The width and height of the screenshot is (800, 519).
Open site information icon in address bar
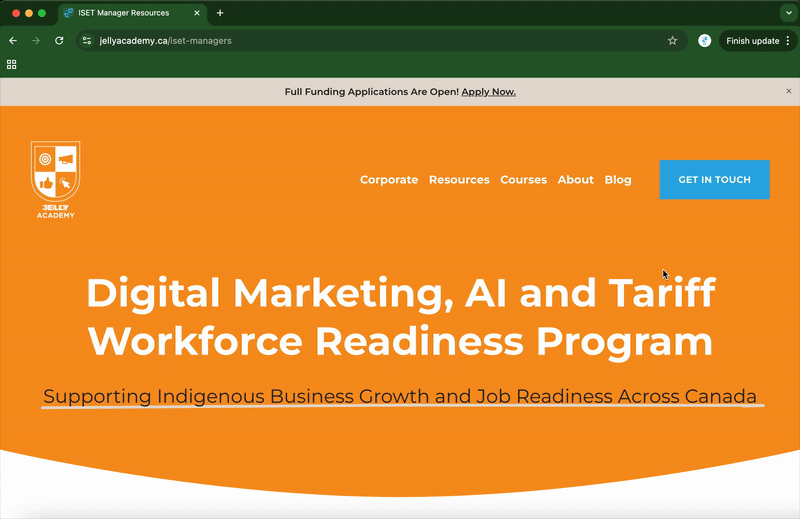(x=87, y=41)
